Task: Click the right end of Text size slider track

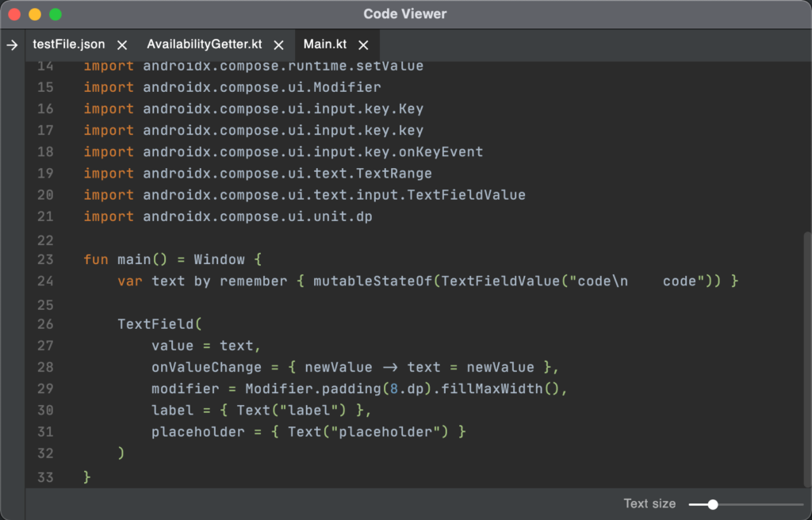Action: [x=801, y=504]
